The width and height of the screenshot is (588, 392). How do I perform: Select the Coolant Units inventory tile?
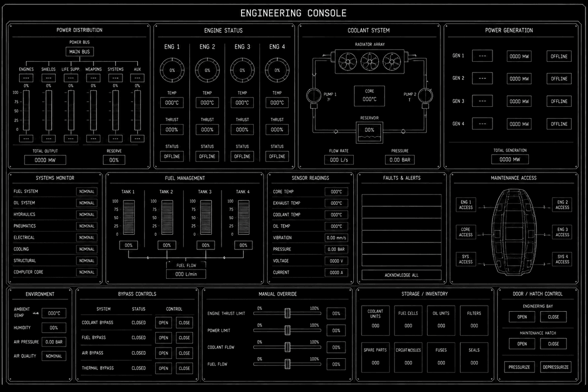(x=375, y=319)
